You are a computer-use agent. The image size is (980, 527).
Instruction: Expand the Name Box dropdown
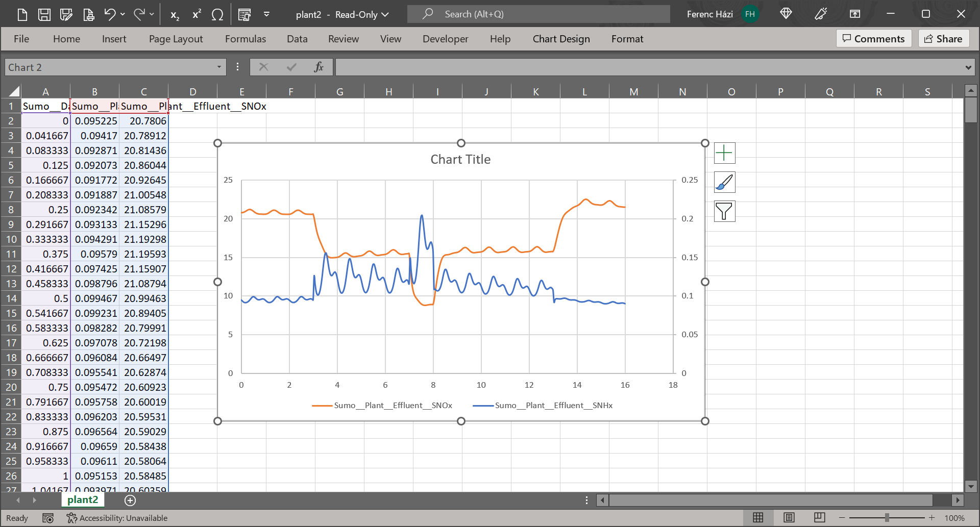[219, 67]
